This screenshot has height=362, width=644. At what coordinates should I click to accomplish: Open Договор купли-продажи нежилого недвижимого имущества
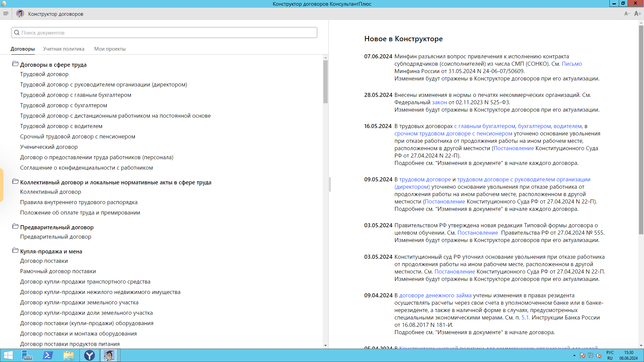click(x=100, y=292)
